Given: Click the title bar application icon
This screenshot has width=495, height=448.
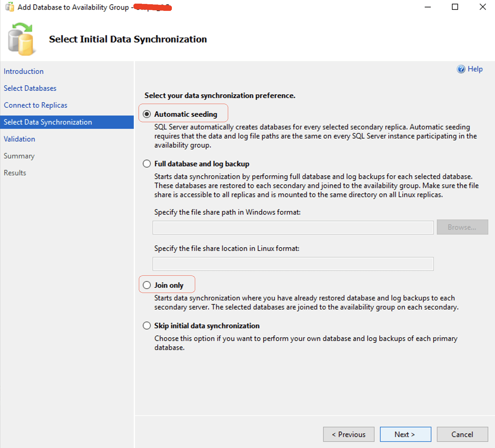Looking at the screenshot, I should [10, 7].
